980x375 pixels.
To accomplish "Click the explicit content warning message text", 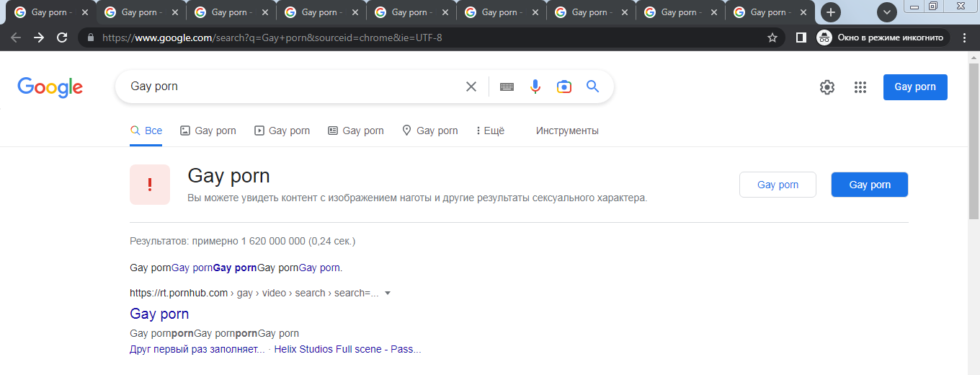I will click(417, 198).
